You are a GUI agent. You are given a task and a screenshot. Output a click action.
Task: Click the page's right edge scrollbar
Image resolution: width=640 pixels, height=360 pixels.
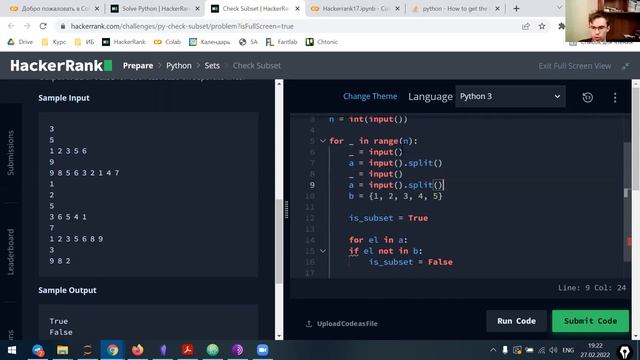(x=636, y=139)
